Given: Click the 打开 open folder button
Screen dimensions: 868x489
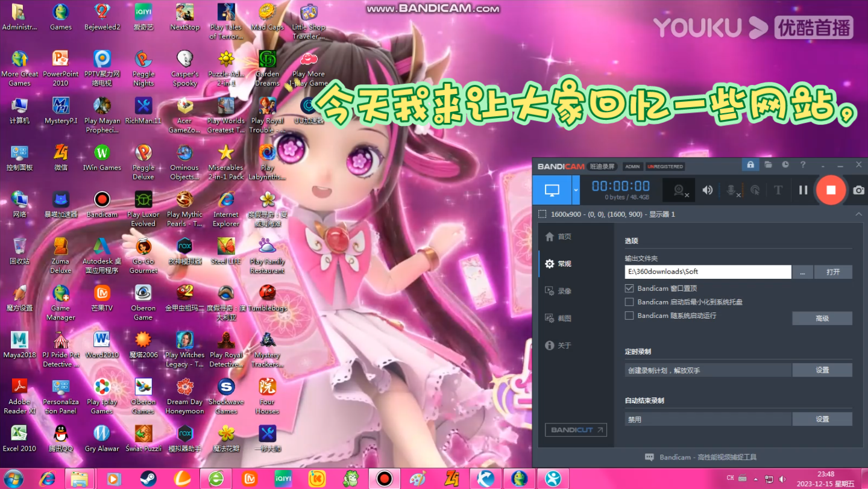Looking at the screenshot, I should point(833,272).
